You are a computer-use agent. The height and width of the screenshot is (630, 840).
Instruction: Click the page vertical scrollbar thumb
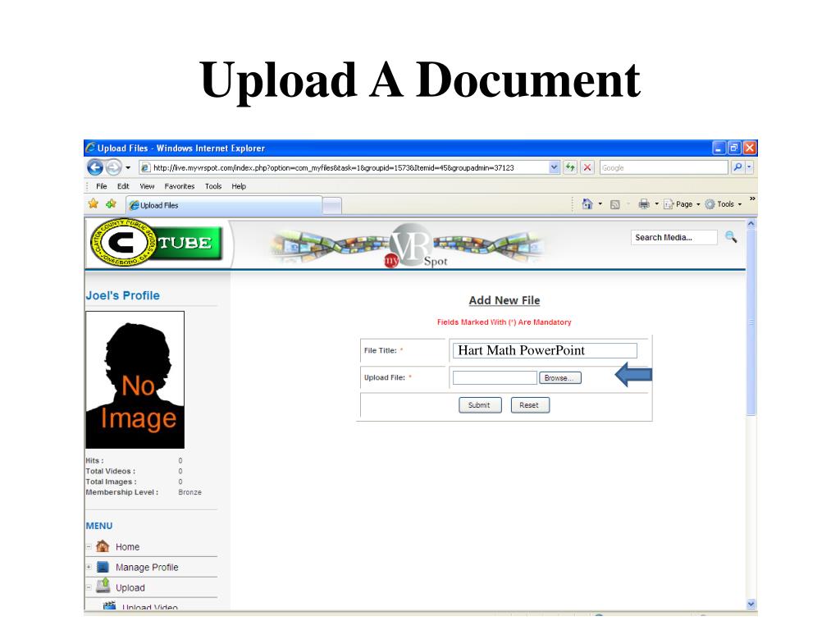[x=751, y=322]
